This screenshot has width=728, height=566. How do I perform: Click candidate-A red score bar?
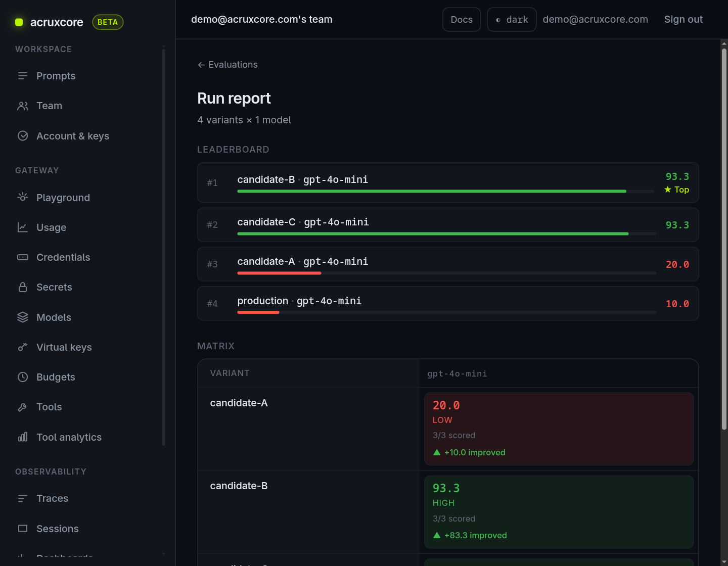(x=279, y=273)
